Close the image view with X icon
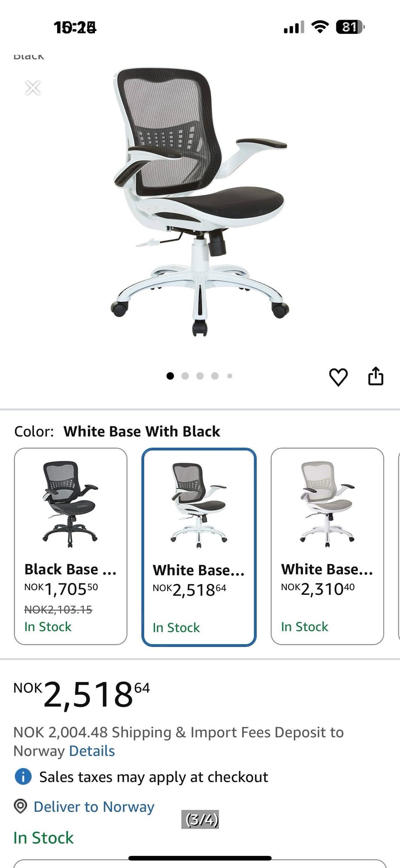The width and height of the screenshot is (400, 868). (32, 88)
